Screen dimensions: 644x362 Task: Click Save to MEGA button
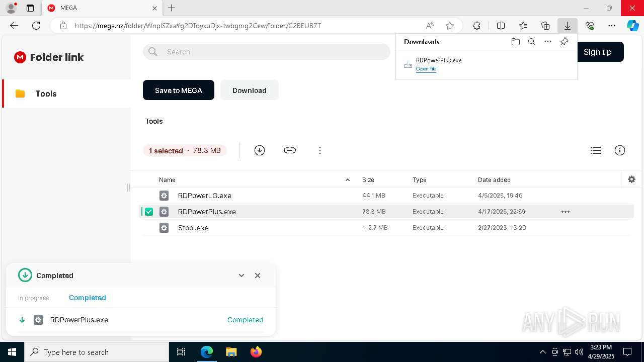click(179, 90)
